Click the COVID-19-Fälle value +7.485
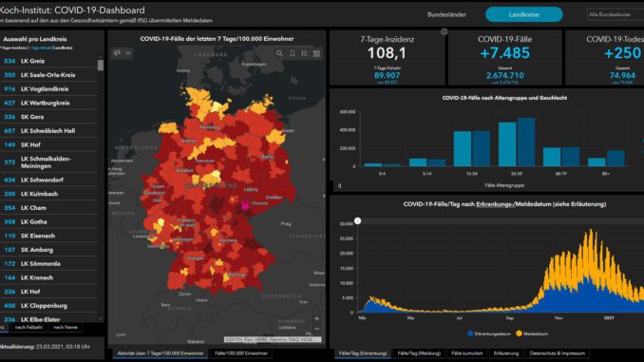 [x=504, y=53]
